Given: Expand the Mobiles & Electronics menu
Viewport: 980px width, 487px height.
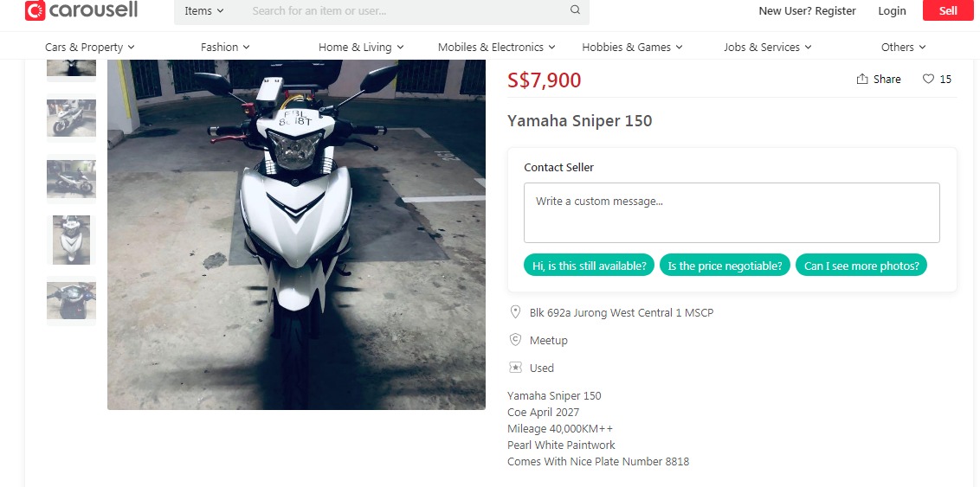Looking at the screenshot, I should (496, 47).
